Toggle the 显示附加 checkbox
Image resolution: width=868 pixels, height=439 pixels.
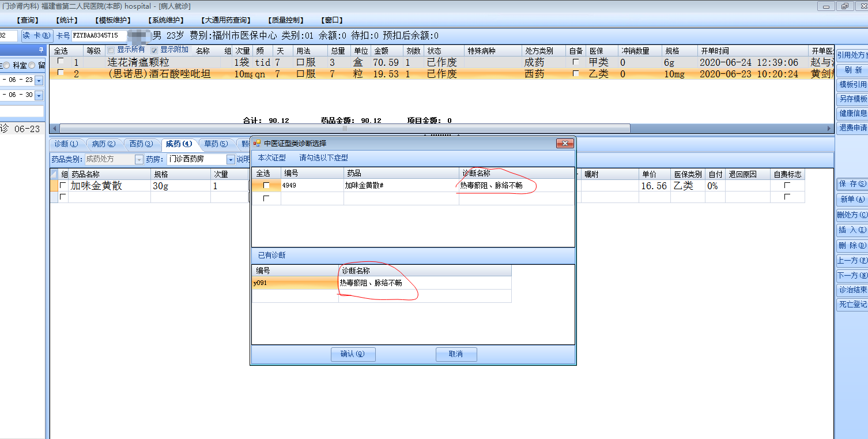pos(154,50)
